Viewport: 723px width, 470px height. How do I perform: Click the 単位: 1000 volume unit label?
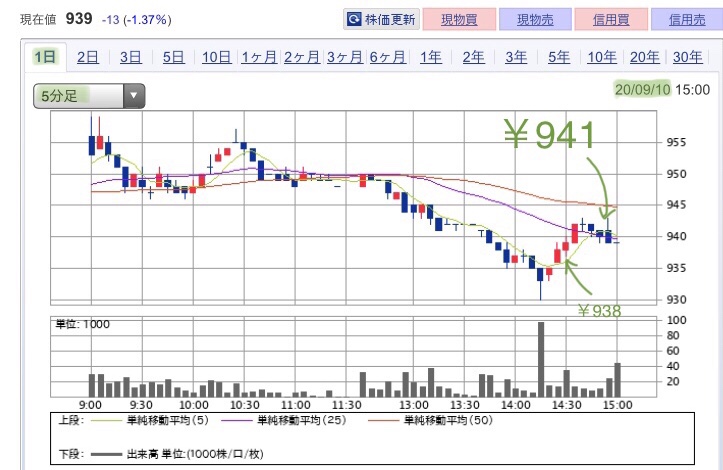[83, 324]
